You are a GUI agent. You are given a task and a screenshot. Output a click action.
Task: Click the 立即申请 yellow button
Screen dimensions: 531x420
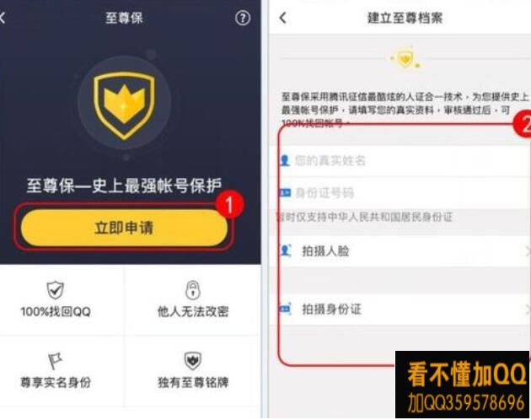(124, 228)
